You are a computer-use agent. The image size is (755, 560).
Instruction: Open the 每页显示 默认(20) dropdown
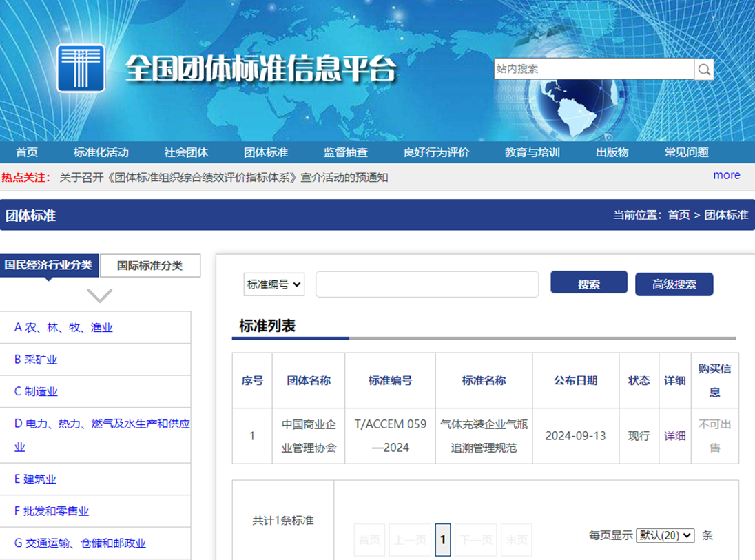665,535
